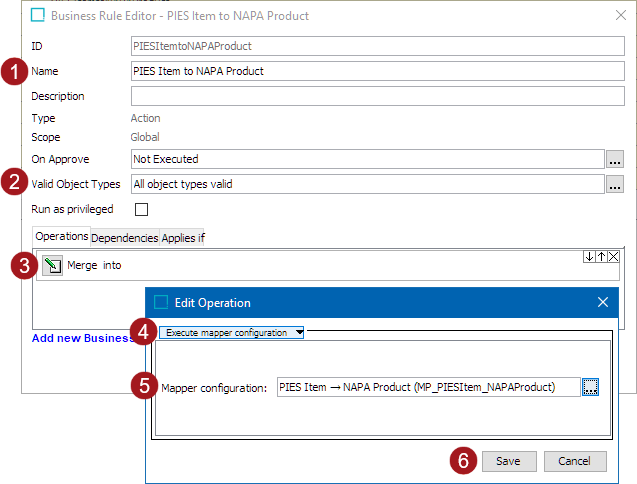
Task: Click into the Description input field
Action: tap(377, 96)
